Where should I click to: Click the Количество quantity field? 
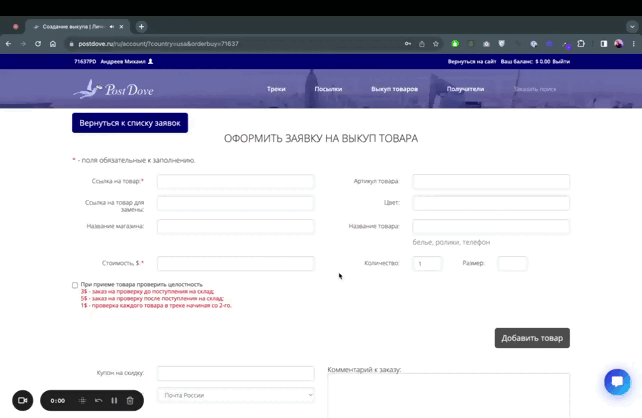[427, 264]
